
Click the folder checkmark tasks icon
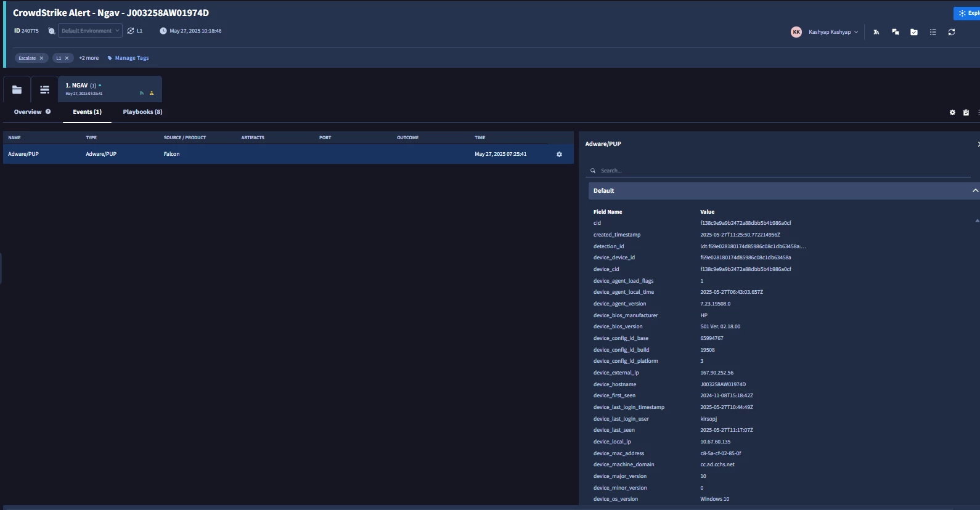(914, 32)
